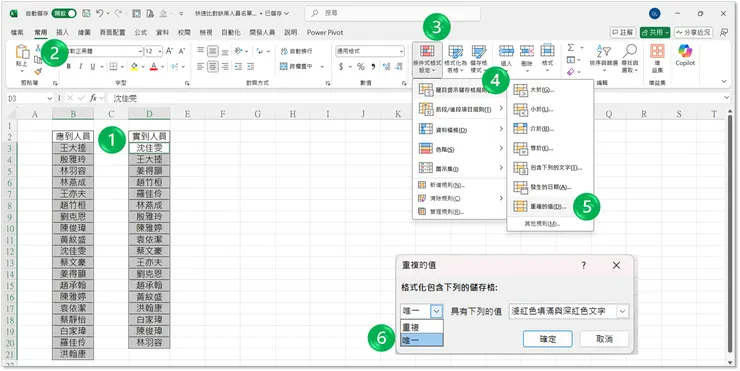Select Duplicate Values (重複的值) menu item
This screenshot has height=371, width=740.
[549, 207]
